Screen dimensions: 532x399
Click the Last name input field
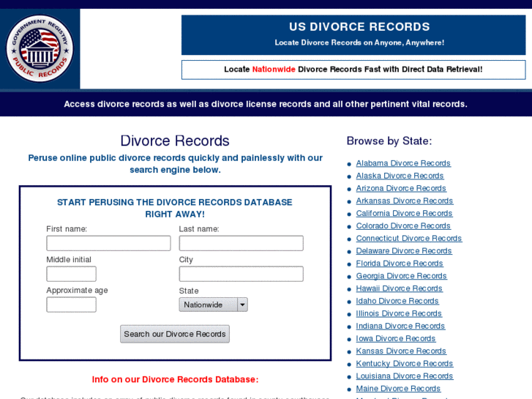pos(241,243)
